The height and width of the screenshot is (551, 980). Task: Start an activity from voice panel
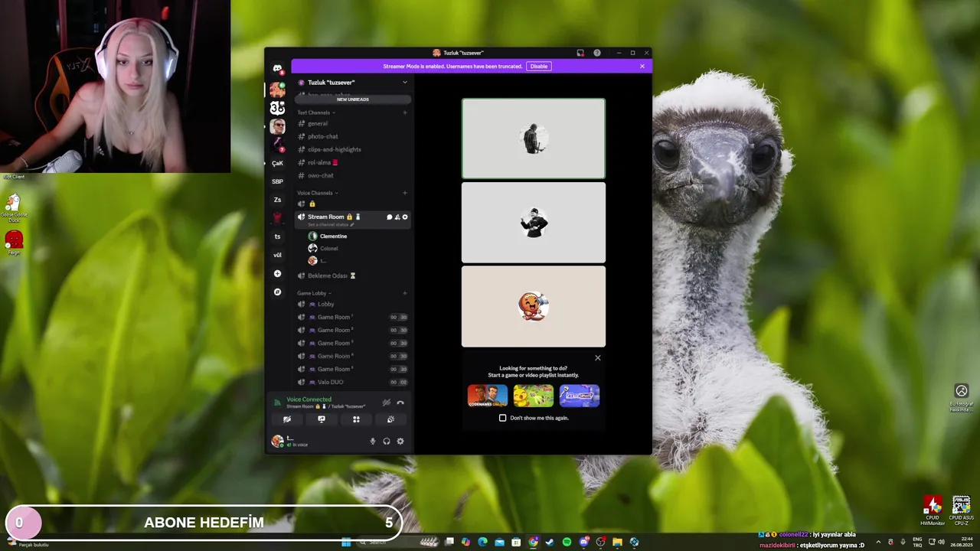[x=356, y=419]
